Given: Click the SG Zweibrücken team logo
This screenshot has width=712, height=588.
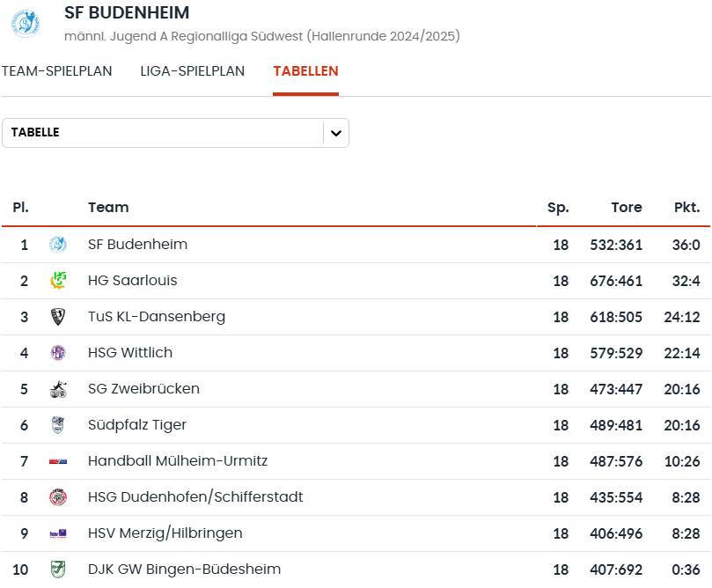Looking at the screenshot, I should pyautogui.click(x=58, y=389).
